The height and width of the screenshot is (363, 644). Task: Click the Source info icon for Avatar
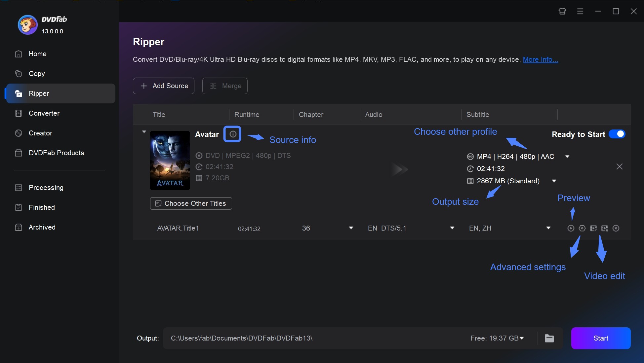[x=232, y=133]
